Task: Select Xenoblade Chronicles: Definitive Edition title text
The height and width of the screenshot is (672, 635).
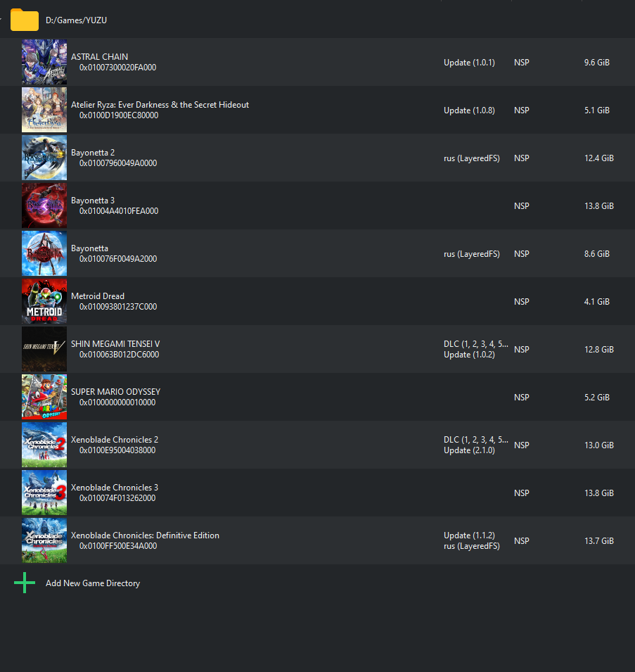Action: pos(145,535)
